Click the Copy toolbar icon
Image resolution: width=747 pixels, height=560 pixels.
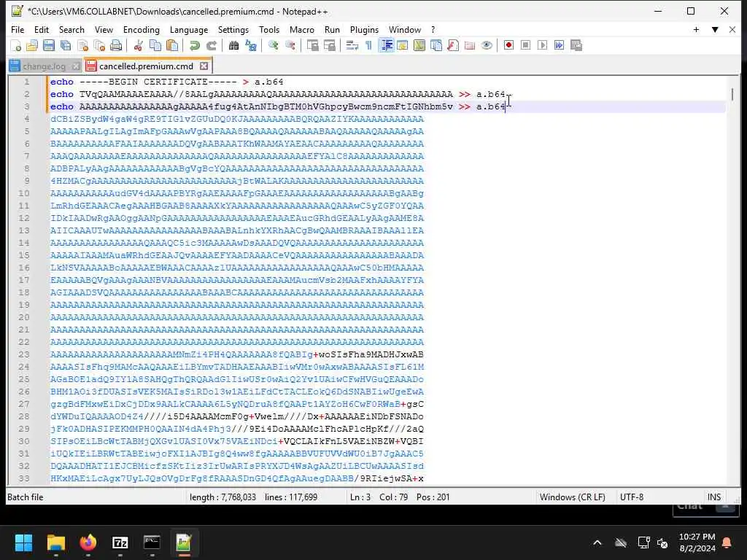point(155,45)
